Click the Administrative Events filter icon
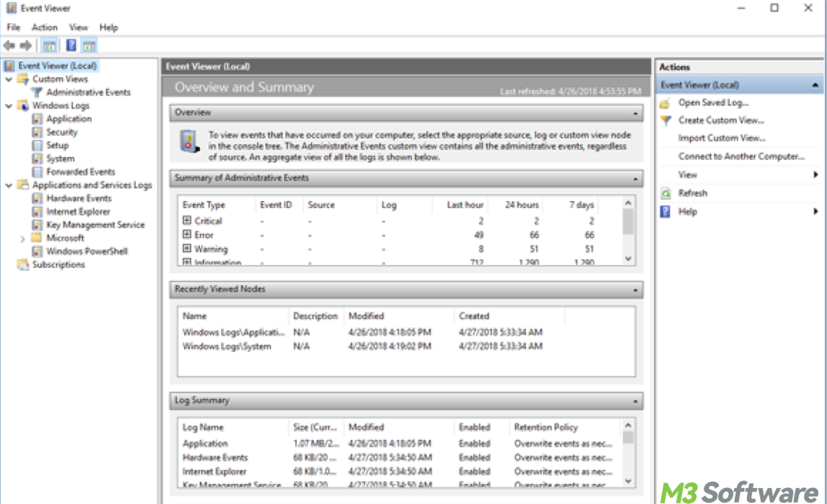Image resolution: width=827 pixels, height=504 pixels. coord(38,92)
